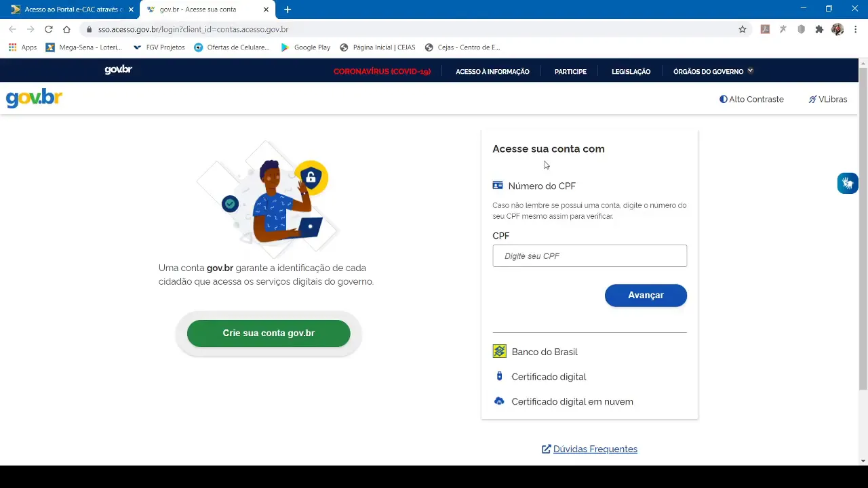868x488 pixels.
Task: Open FGV Projetos bookmark
Action: coord(159,47)
